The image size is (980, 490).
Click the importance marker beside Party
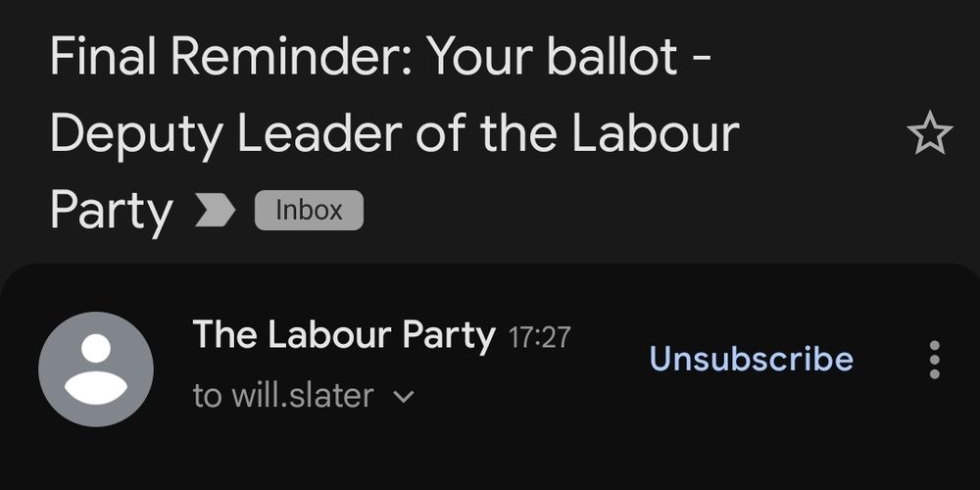pyautogui.click(x=215, y=210)
